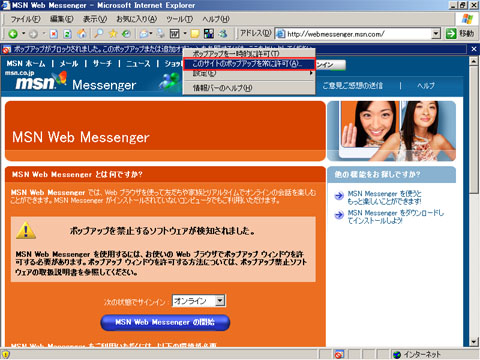This screenshot has height=360, width=480.
Task: Click the Forward arrow button in toolbar
Action: [33, 34]
